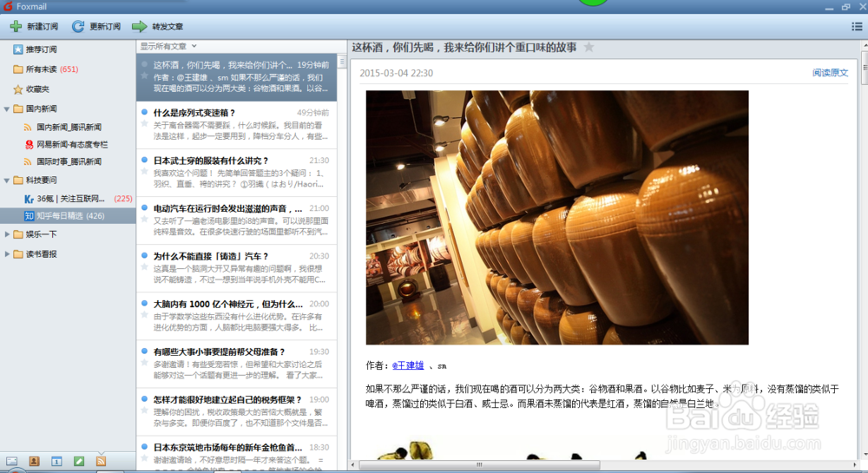
Task: Select 推荐订阅 star icon in sidebar
Action: point(17,49)
